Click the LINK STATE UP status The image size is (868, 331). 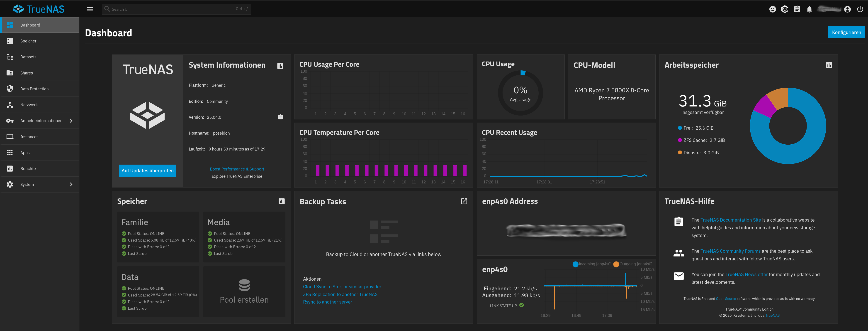506,305
